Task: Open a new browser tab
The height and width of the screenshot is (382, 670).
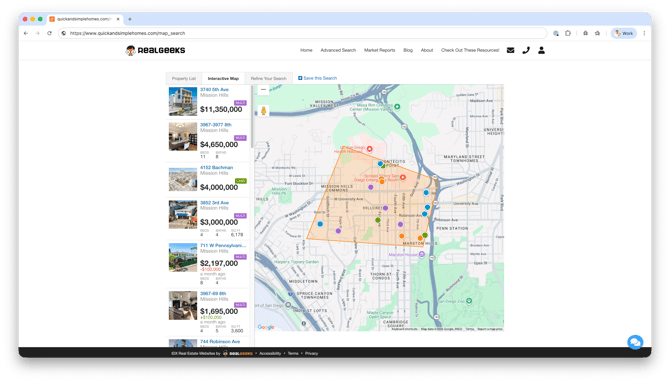Action: (x=130, y=19)
